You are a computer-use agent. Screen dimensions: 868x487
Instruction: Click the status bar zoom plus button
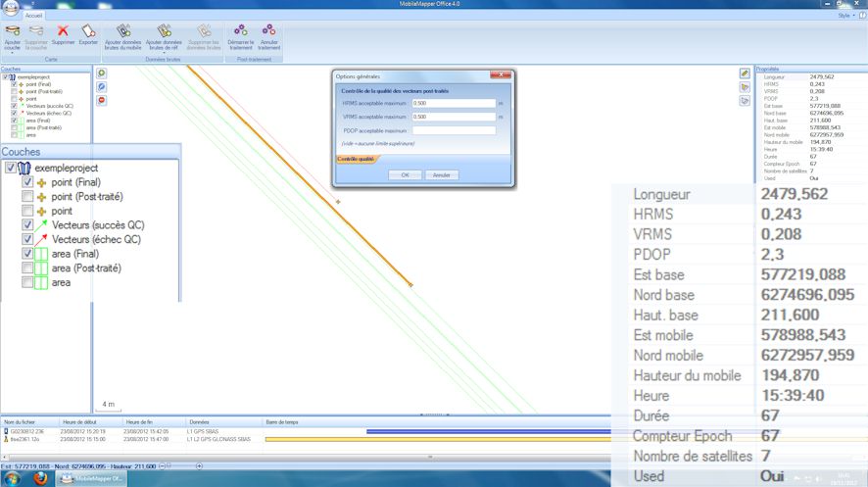[199, 466]
